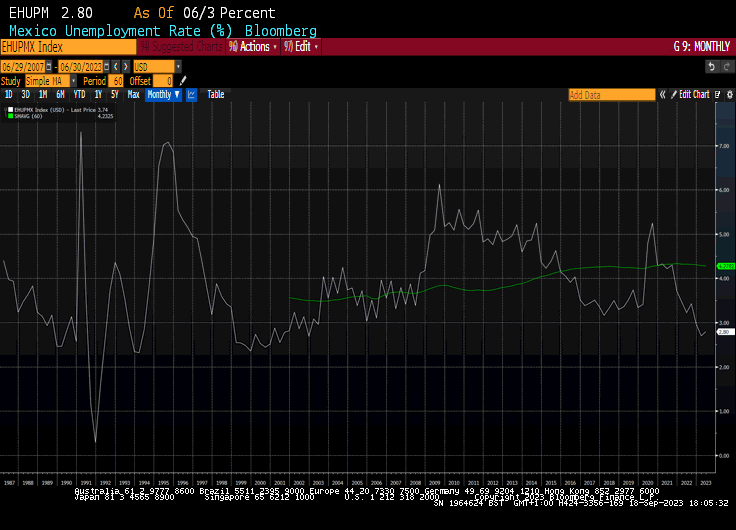Screen dimensions: 736x530
Task: Toggle white EHUPMX Index legend series
Action: (x=9, y=109)
